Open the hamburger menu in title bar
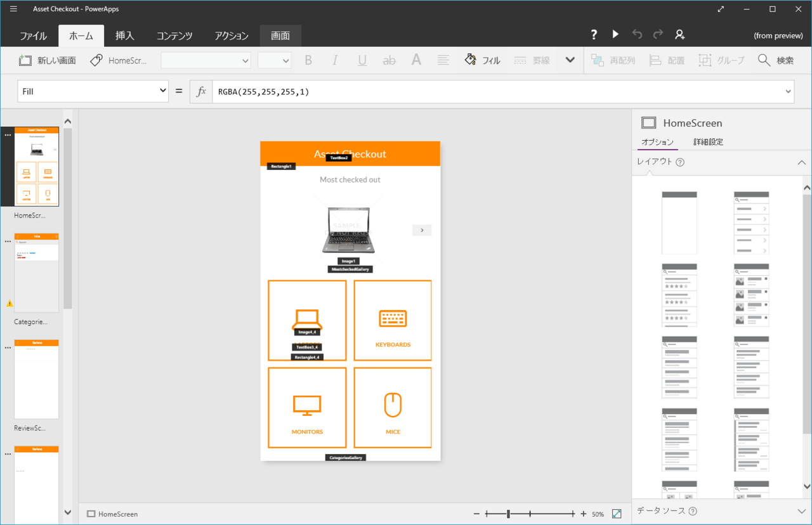Image resolution: width=812 pixels, height=525 pixels. click(13, 9)
